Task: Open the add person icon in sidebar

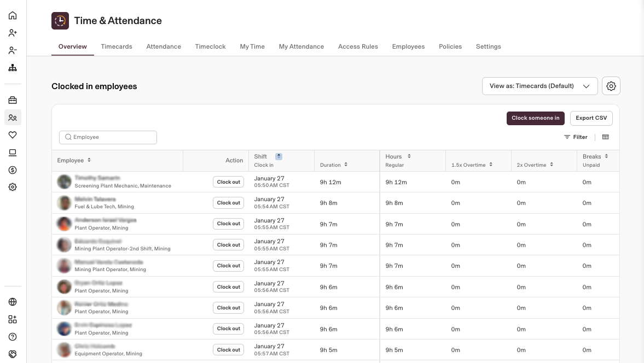Action: click(x=13, y=33)
